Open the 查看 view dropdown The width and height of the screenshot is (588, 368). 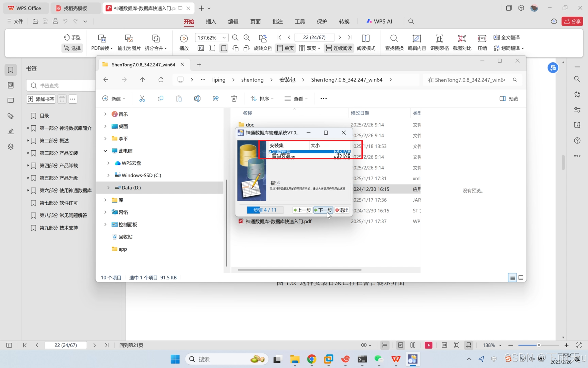[x=296, y=98]
